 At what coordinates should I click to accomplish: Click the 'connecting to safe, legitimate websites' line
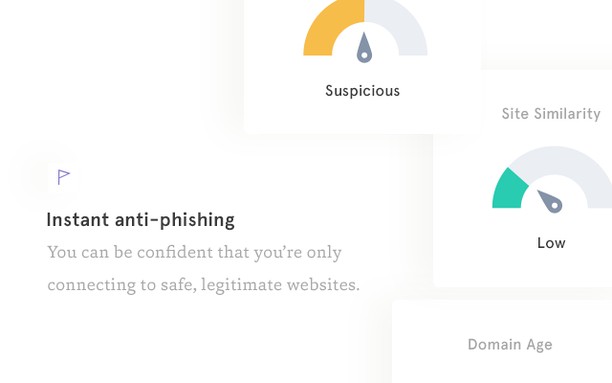(x=203, y=285)
